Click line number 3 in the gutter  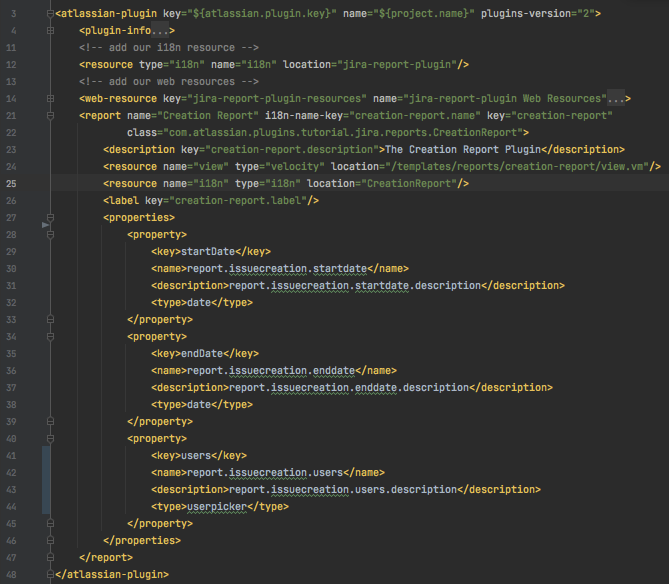14,14
